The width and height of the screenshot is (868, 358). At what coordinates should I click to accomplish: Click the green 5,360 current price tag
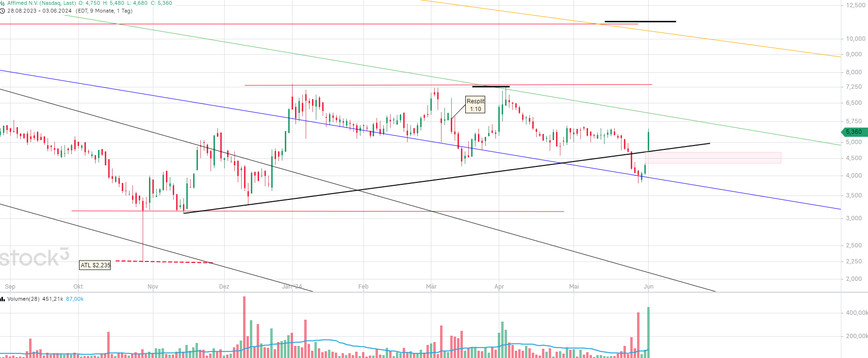(853, 132)
